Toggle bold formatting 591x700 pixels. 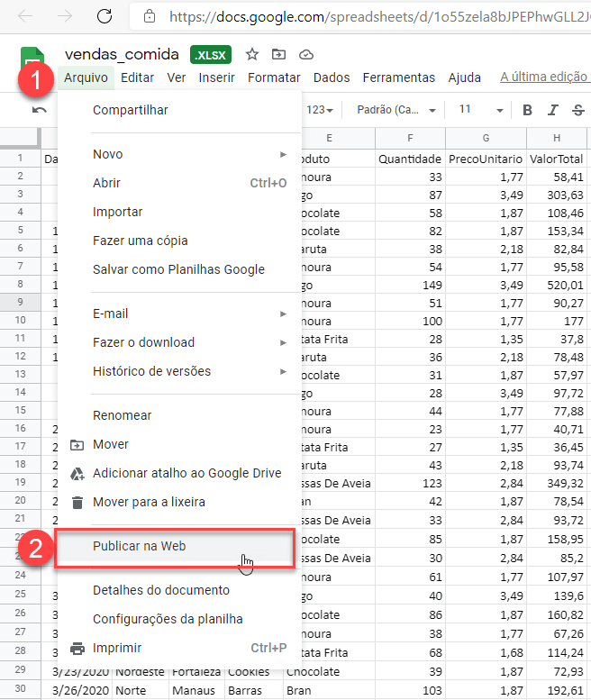527,110
